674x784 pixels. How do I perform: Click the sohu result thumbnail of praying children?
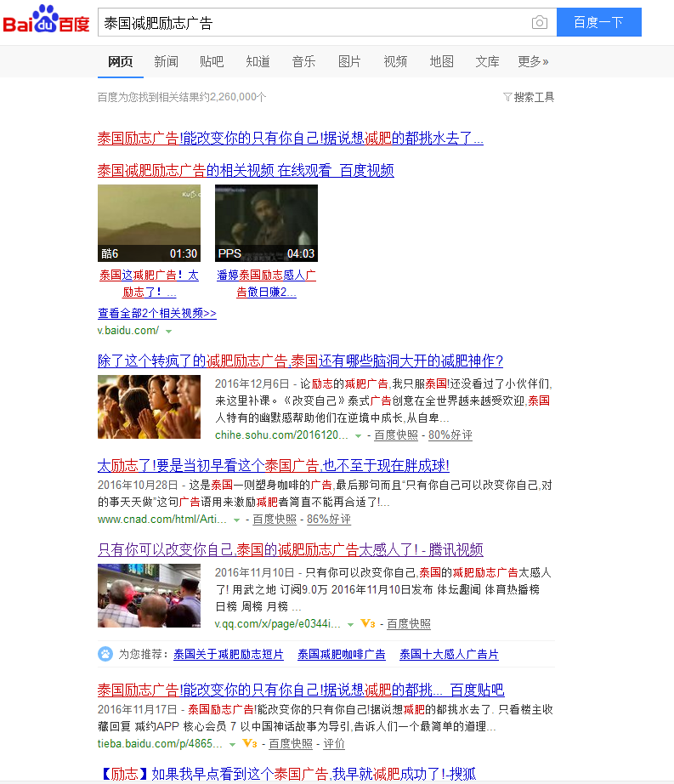(x=149, y=407)
